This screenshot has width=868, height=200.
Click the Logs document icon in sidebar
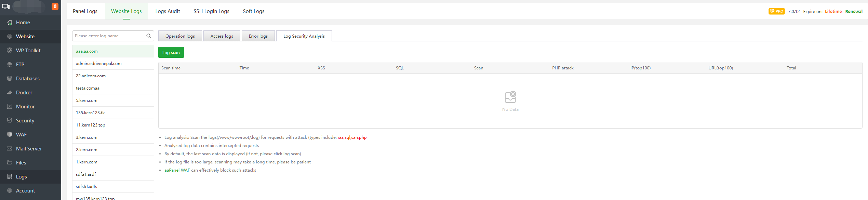click(x=10, y=177)
